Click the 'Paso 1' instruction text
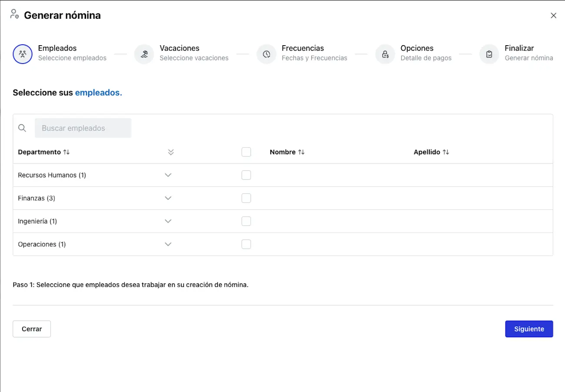This screenshot has height=392, width=565. click(x=130, y=285)
